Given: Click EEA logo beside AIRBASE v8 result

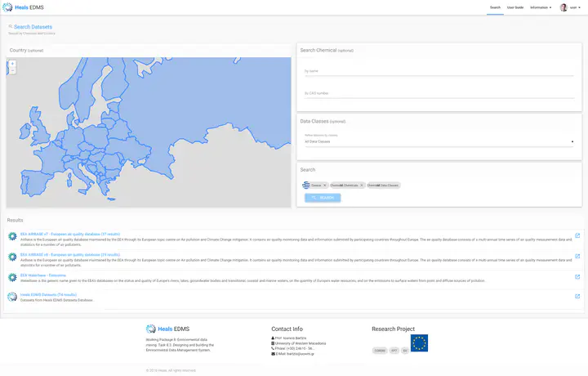Looking at the screenshot, I should tap(12, 257).
